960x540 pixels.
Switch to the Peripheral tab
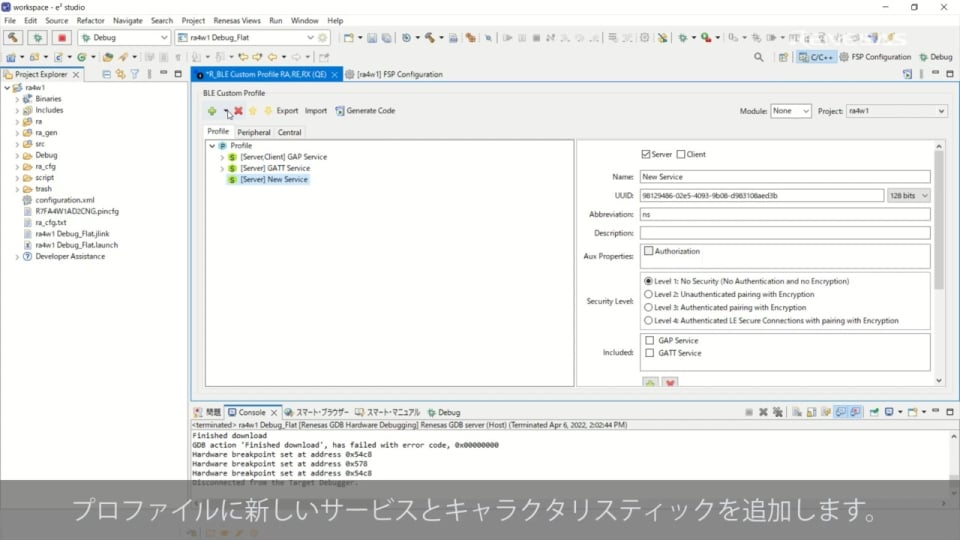tap(253, 132)
